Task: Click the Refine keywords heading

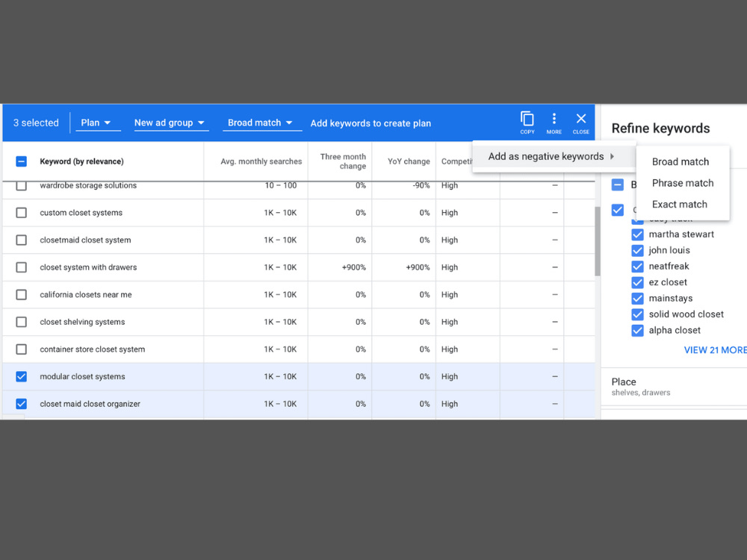Action: (660, 128)
